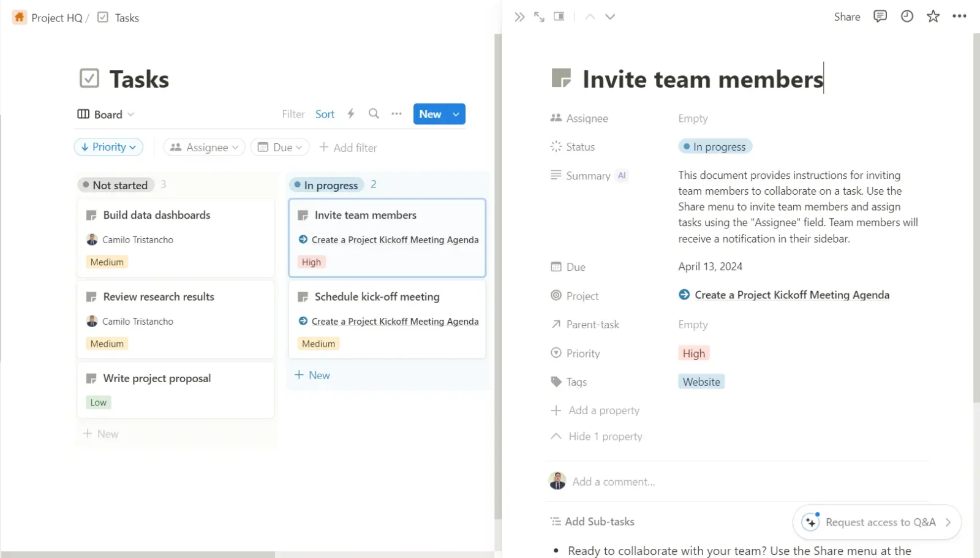Click the large Tasks page icon
Screen dimensions: 980x558
89,78
